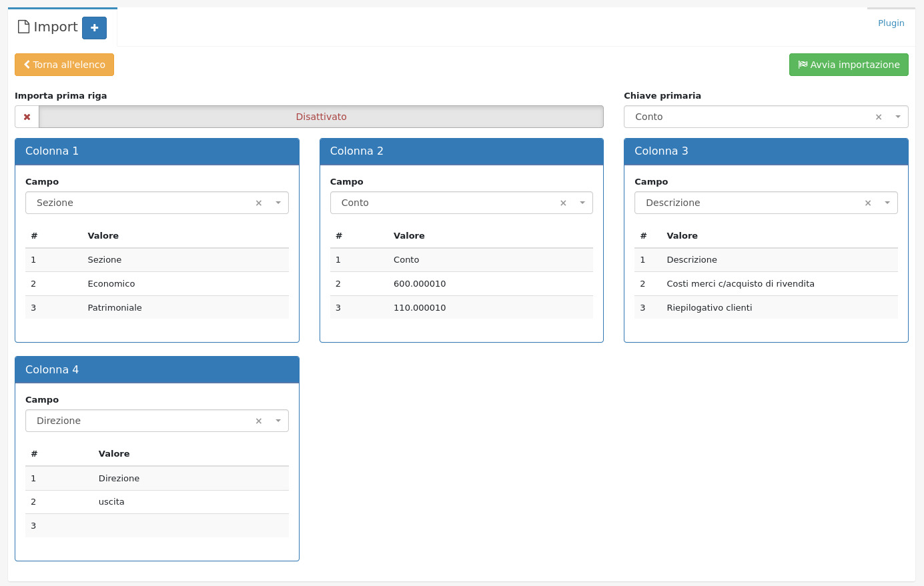Open the Campo dropdown arrow in Colonna 3
This screenshot has height=586, width=924.
pos(887,203)
